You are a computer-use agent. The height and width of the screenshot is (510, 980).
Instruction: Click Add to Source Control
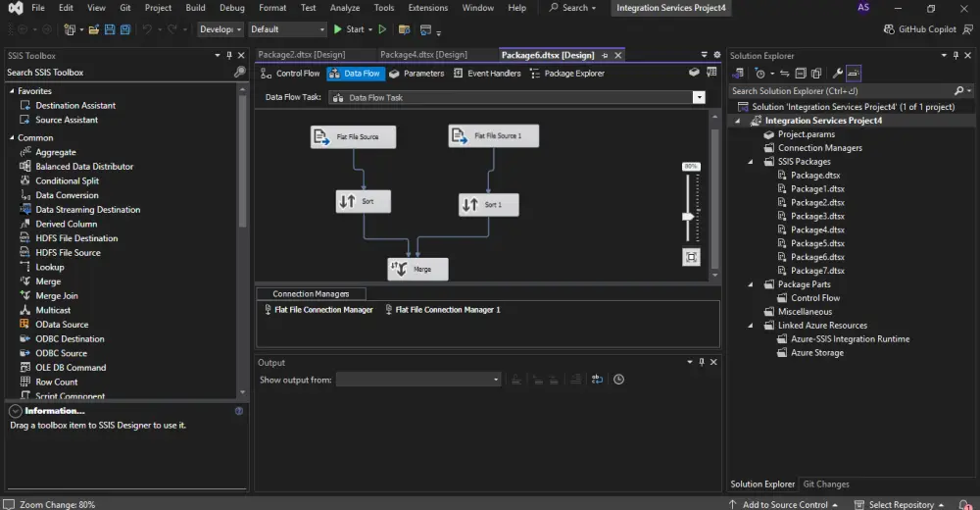pyautogui.click(x=784, y=504)
